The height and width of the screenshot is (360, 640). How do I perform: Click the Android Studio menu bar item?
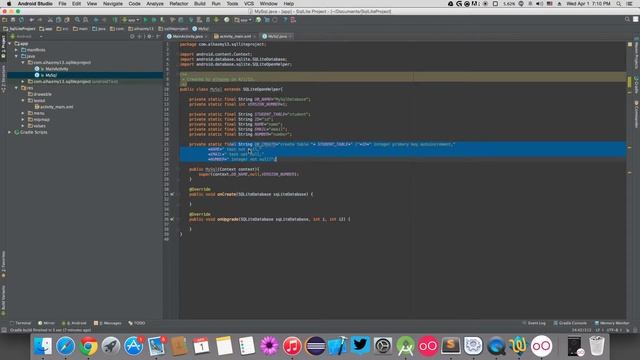click(35, 4)
